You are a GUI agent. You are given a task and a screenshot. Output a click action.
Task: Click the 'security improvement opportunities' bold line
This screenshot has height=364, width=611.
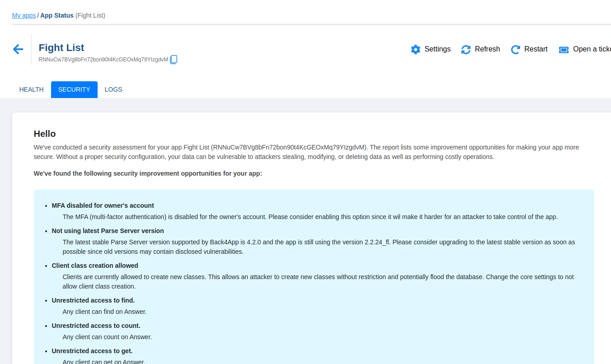click(148, 173)
